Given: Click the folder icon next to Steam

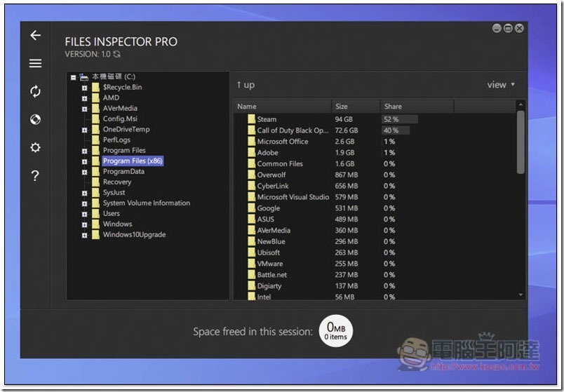Looking at the screenshot, I should pos(251,119).
